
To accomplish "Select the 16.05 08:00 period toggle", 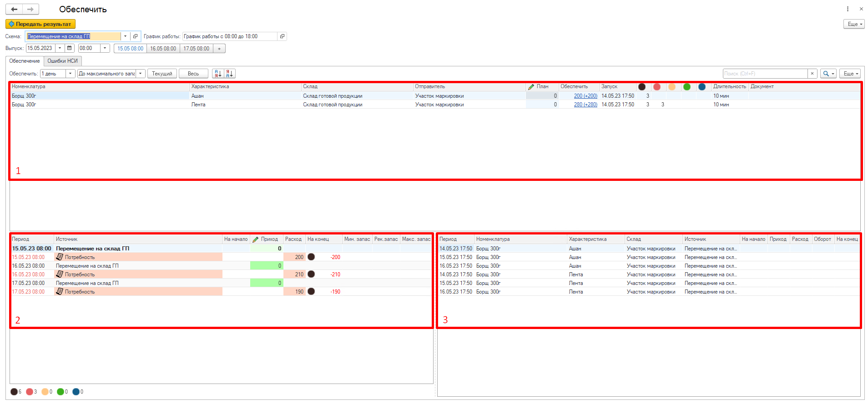I will (x=163, y=49).
